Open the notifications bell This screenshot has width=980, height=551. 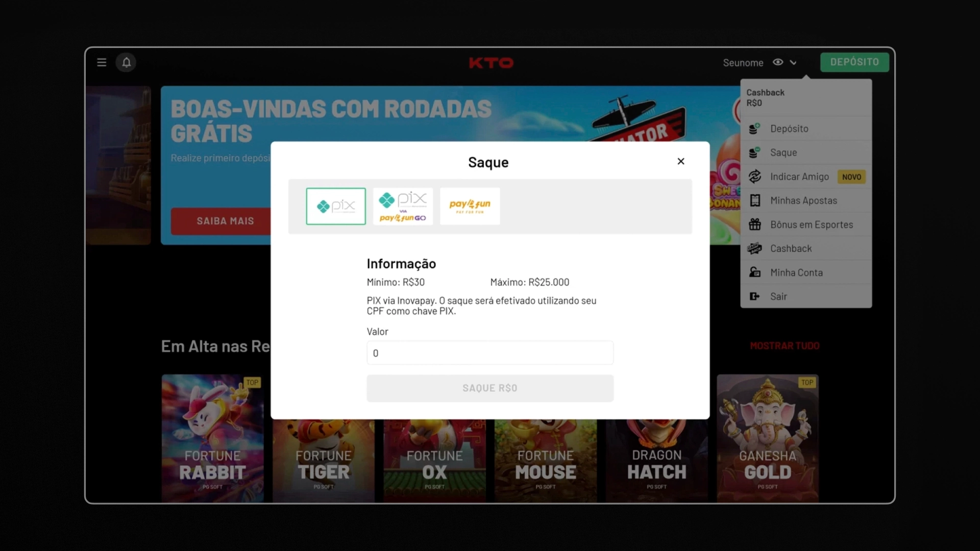tap(126, 62)
